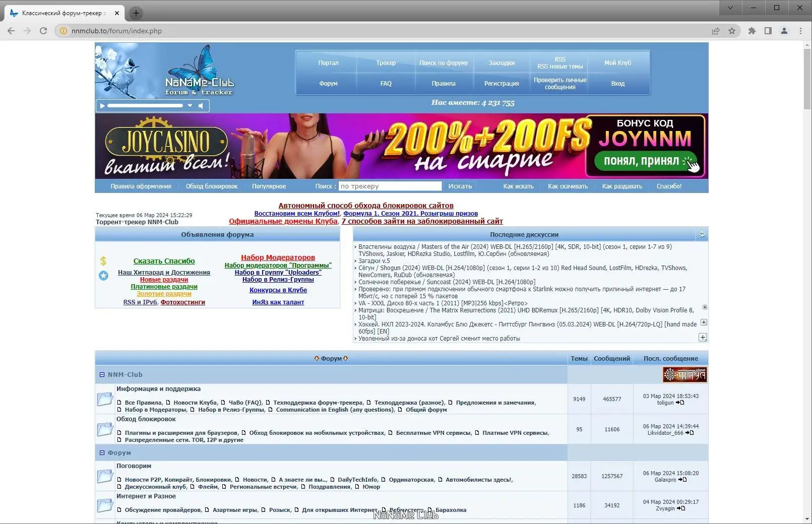Open the Chrome profile icon

tap(784, 31)
